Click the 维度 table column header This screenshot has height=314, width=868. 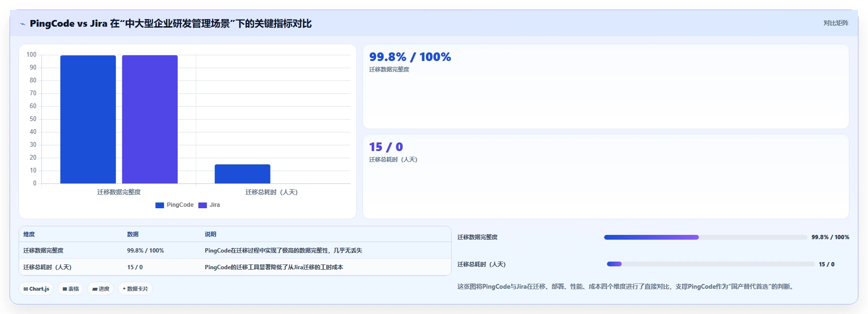coord(29,234)
